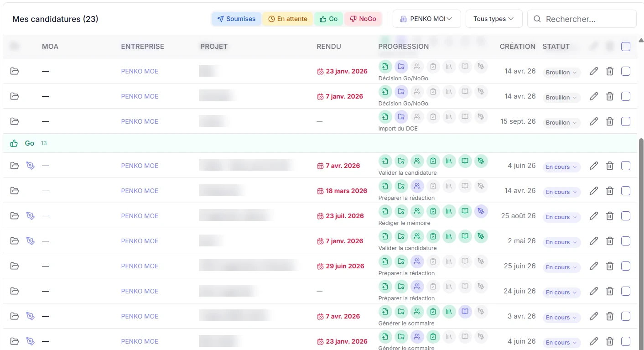Viewport: 644px width, 350px height.
Task: Tick the select-all checkbox in the header
Action: click(x=626, y=47)
